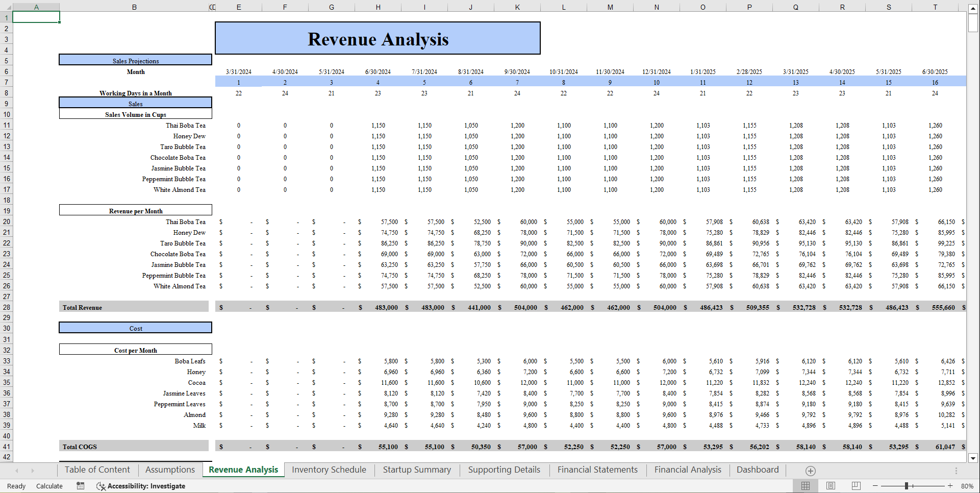980x493 pixels.
Task: Zoom in using the plus icon
Action: coord(950,486)
